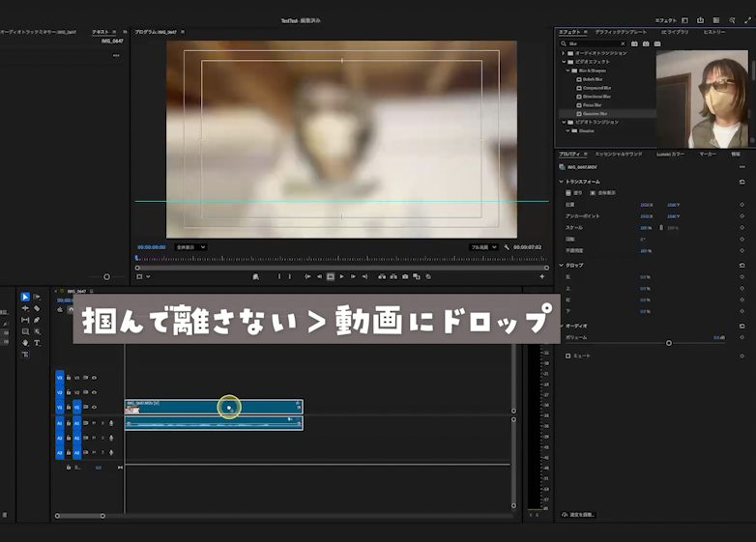Click the Gaussian Blur effect
The width and height of the screenshot is (756, 542).
595,113
